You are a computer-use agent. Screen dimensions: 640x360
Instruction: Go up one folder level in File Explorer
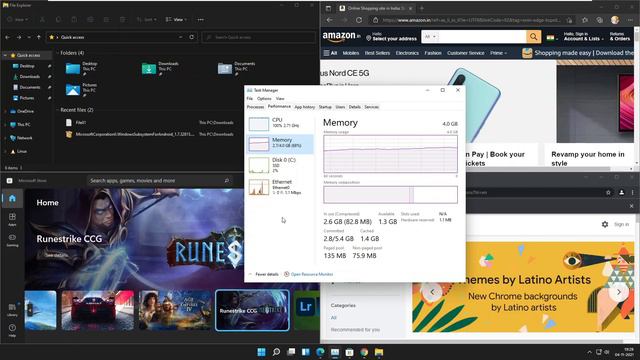39,37
